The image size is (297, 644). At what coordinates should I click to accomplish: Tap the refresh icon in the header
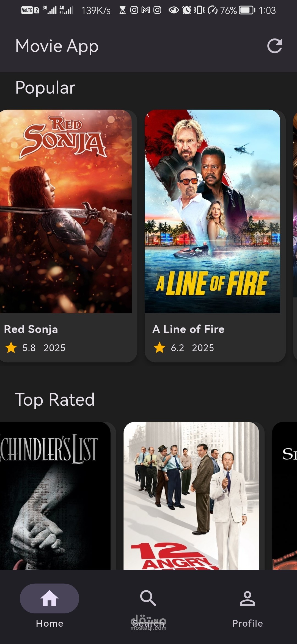point(275,46)
